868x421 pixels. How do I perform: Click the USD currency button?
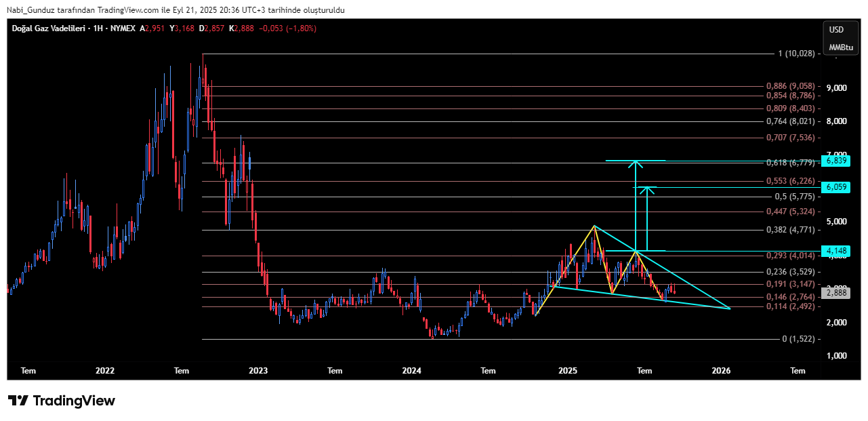837,29
